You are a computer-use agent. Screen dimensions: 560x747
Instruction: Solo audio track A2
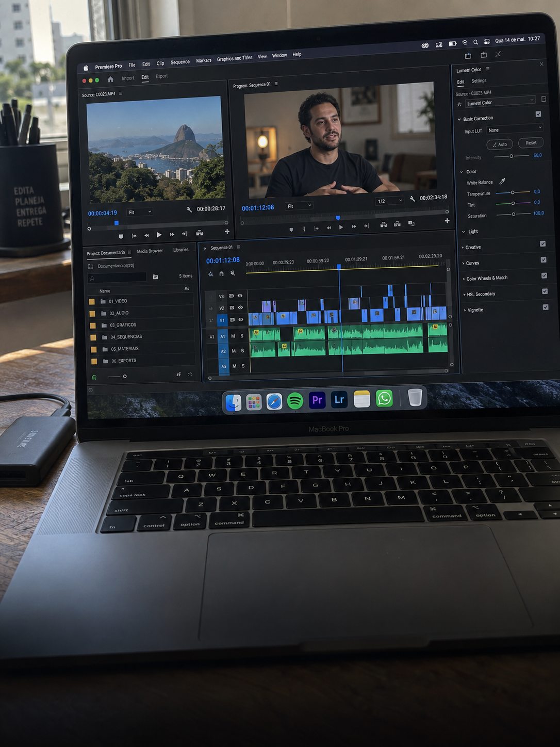click(242, 351)
